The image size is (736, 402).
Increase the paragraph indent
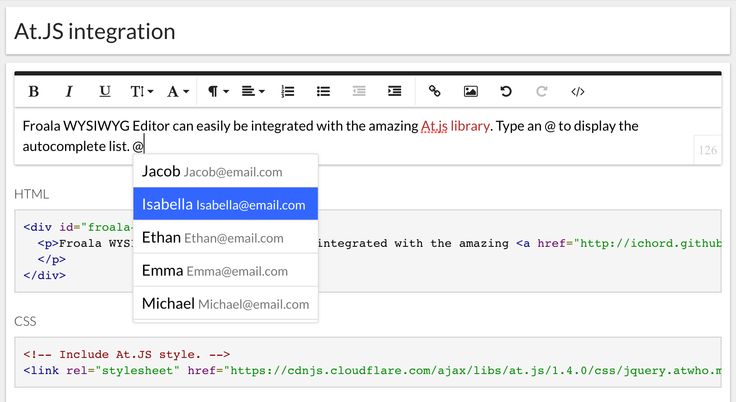point(395,91)
